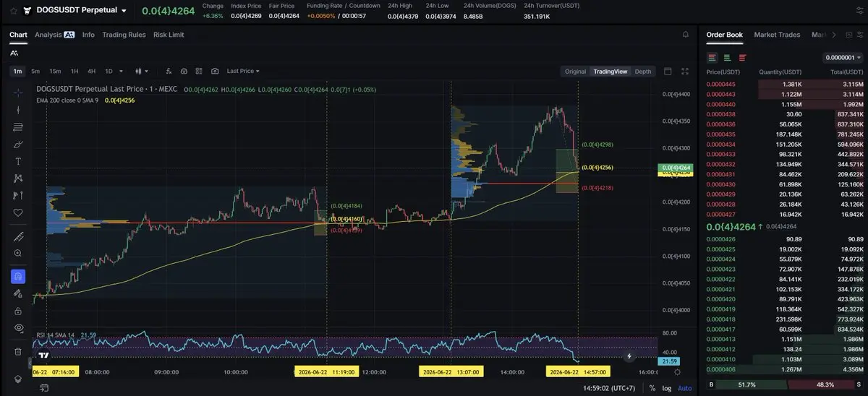Open the candlestick chart style dropdown
This screenshot has height=396, width=868.
[x=142, y=72]
